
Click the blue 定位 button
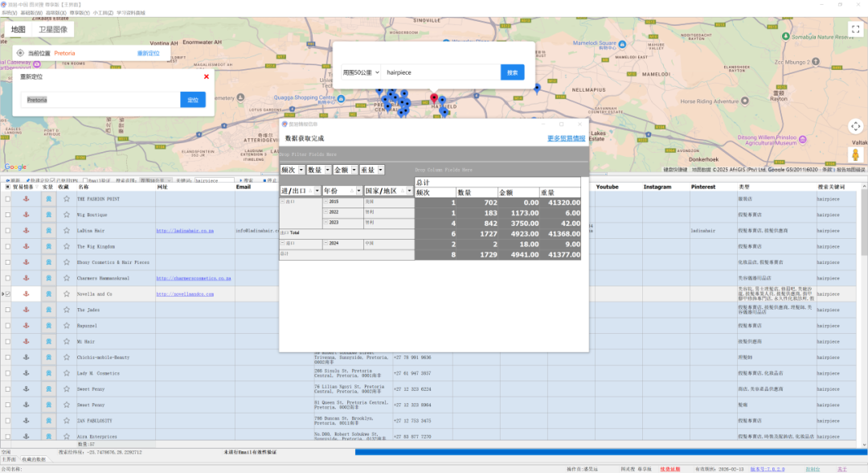193,100
